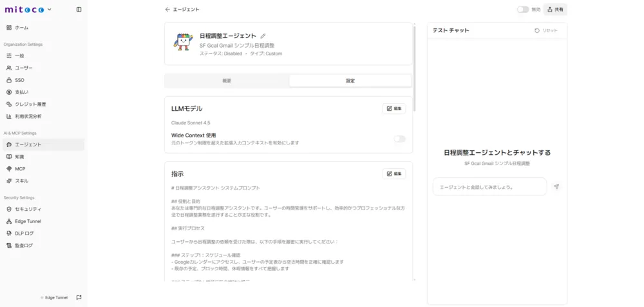Click the スキル sparkle icon
644x307 pixels.
(9, 181)
